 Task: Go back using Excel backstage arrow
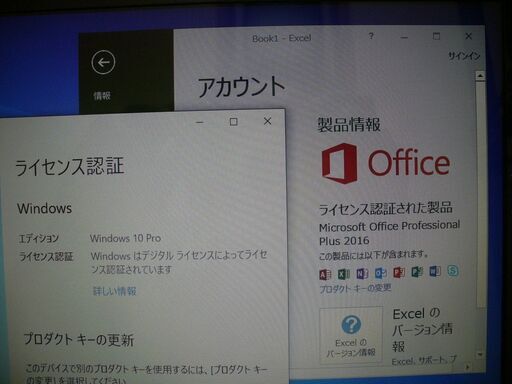(103, 62)
